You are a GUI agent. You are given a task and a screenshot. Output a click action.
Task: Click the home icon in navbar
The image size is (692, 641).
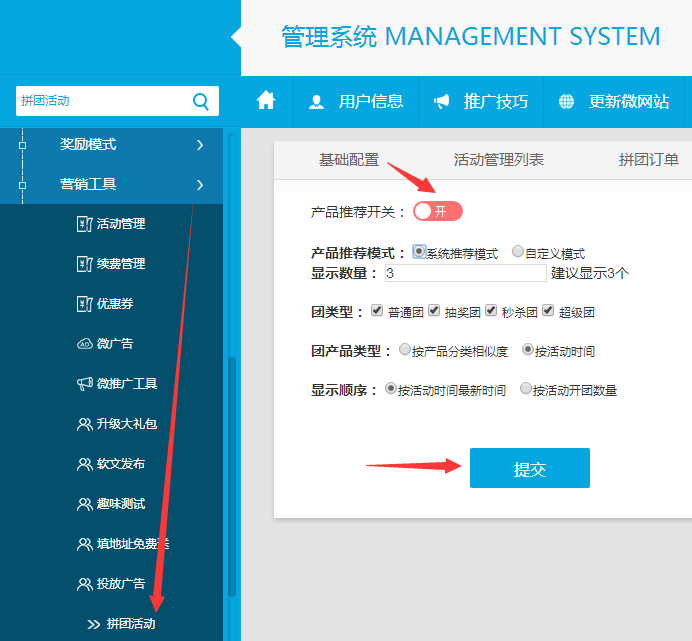266,101
